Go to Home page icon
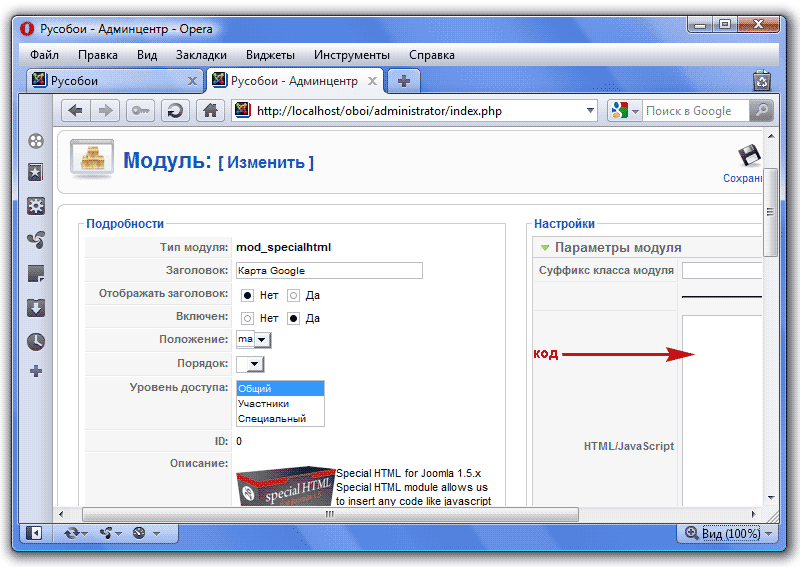This screenshot has height=567, width=800. [209, 111]
